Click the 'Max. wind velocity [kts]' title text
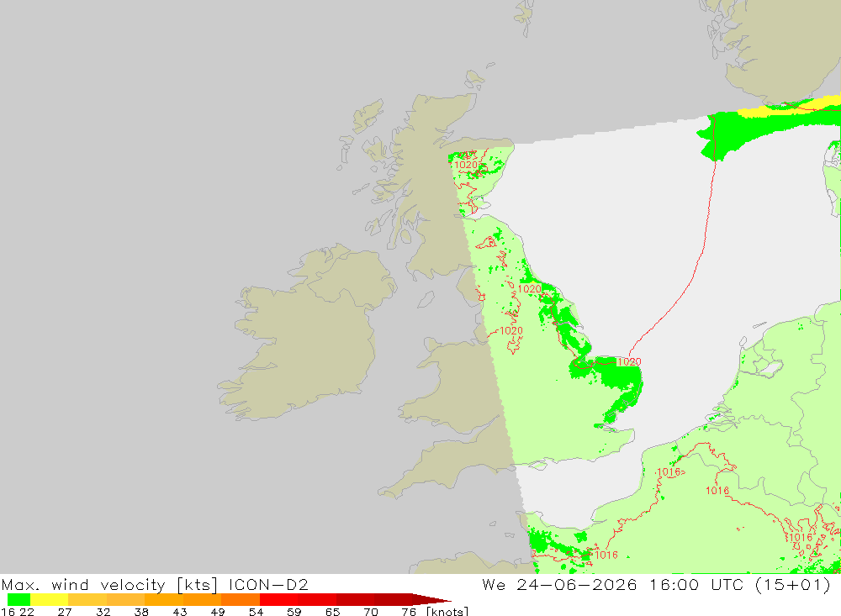841x616 pixels. pyautogui.click(x=110, y=584)
